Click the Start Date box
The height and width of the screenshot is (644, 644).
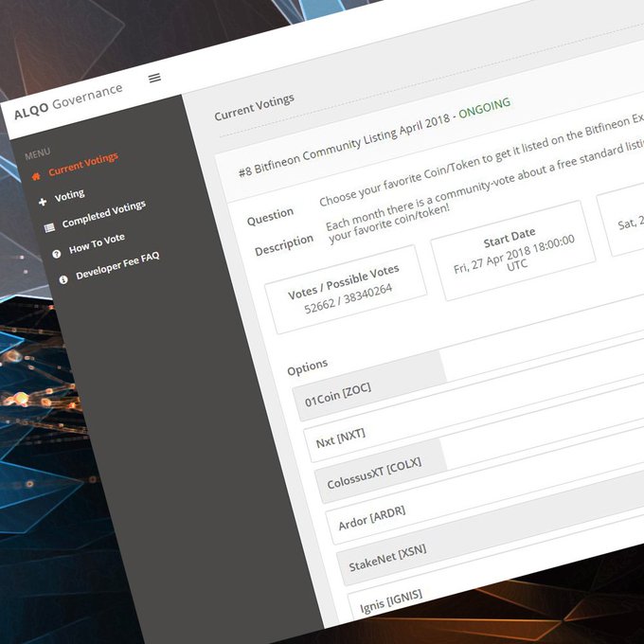(513, 251)
